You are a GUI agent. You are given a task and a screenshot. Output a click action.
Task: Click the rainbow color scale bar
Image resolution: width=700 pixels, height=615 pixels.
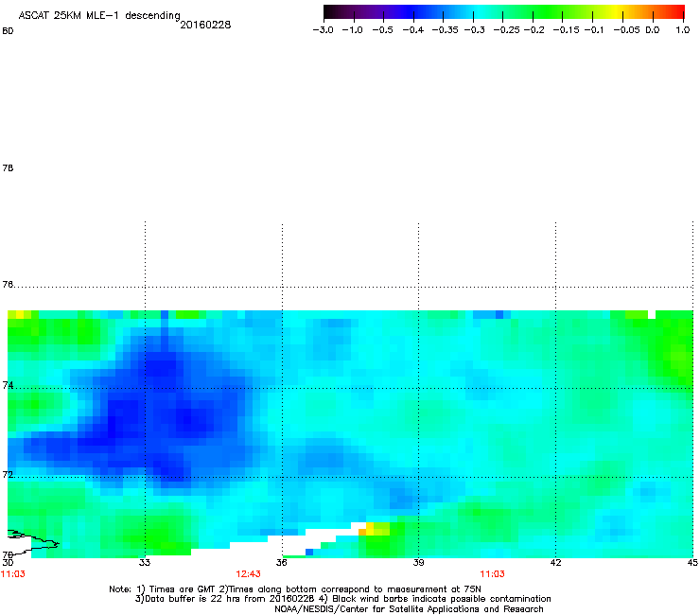[x=504, y=11]
